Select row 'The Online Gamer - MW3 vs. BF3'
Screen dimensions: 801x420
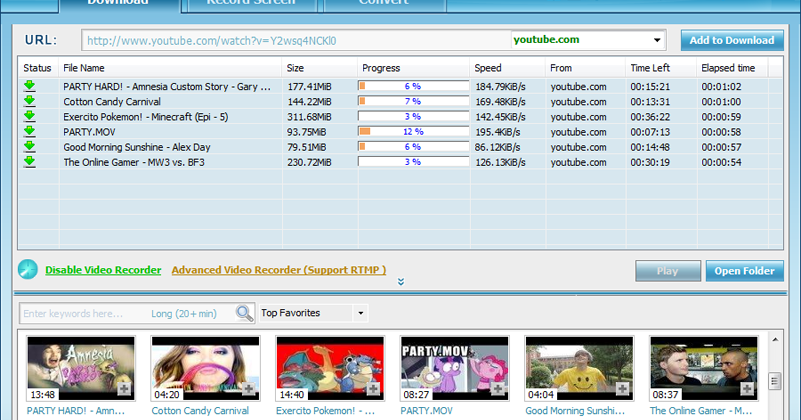[x=400, y=162]
